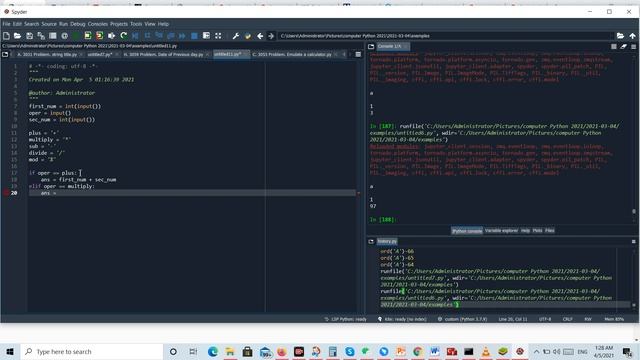Open the History pane options menu
This screenshot has height=360, width=640.
[633, 242]
